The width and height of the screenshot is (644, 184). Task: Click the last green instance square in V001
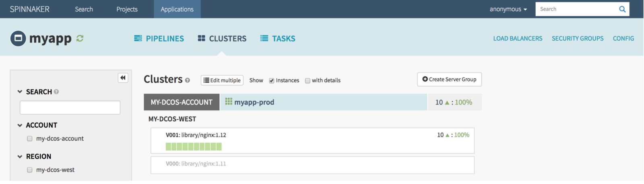[219, 147]
